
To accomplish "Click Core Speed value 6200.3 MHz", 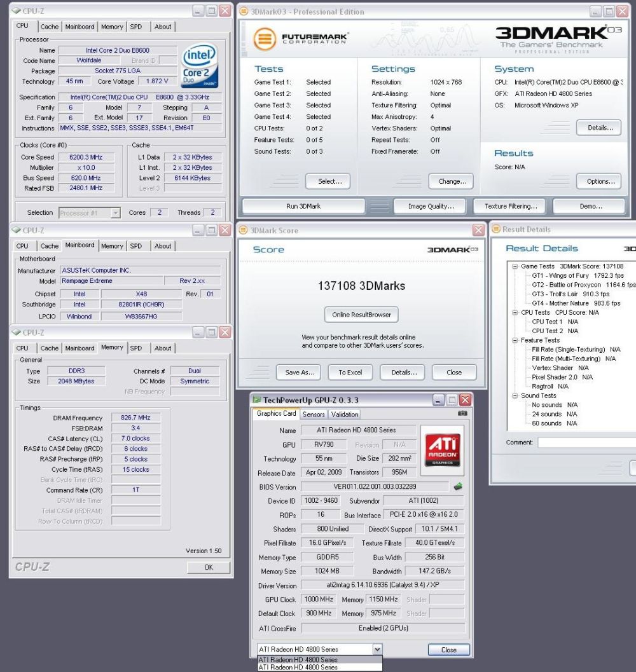I will (x=86, y=157).
